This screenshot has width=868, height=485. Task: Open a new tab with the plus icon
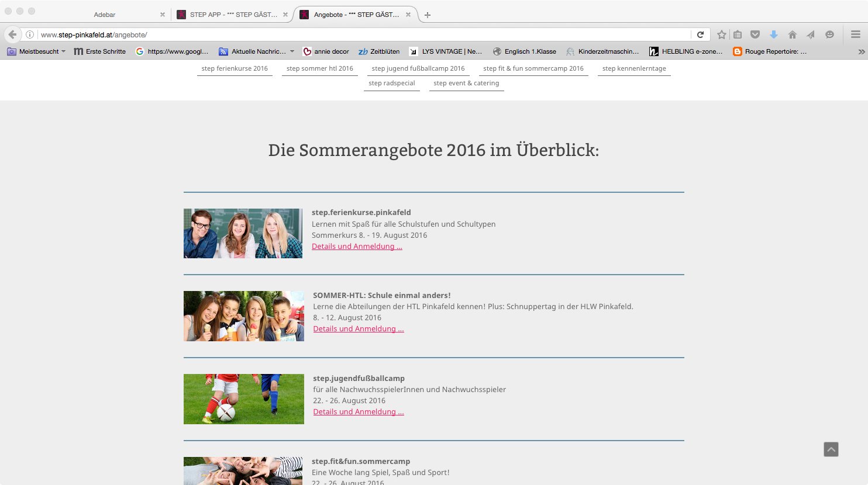click(x=428, y=15)
